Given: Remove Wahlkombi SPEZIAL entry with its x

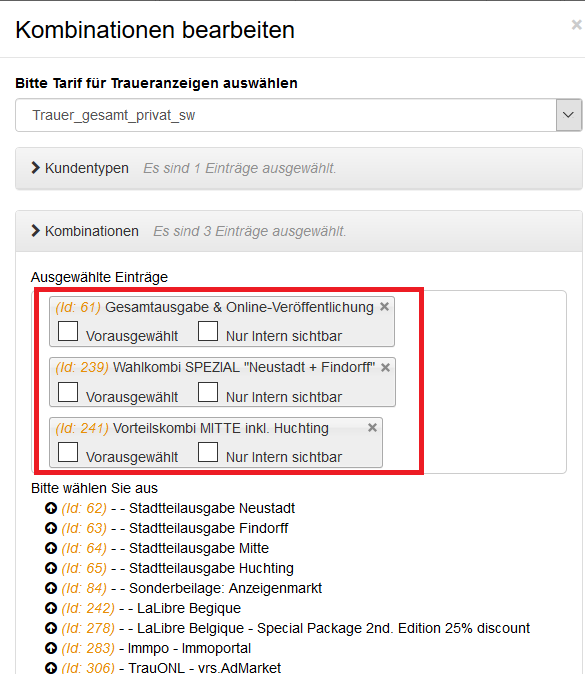Looking at the screenshot, I should pyautogui.click(x=385, y=368).
